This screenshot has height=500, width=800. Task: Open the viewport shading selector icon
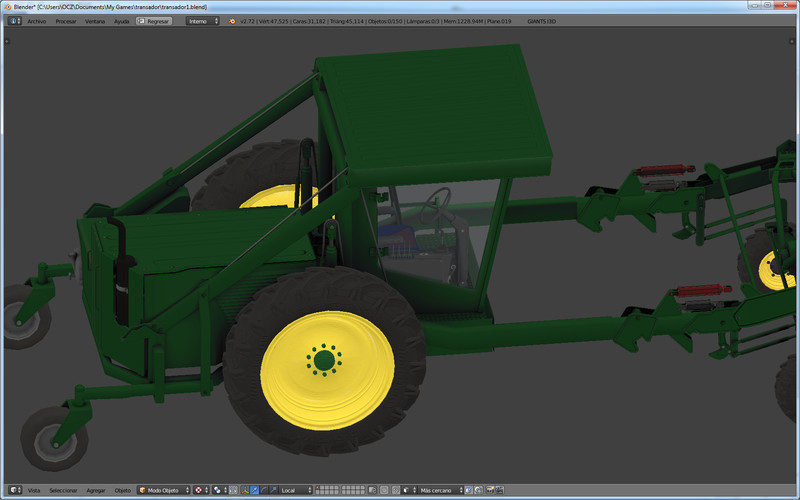[x=200, y=490]
